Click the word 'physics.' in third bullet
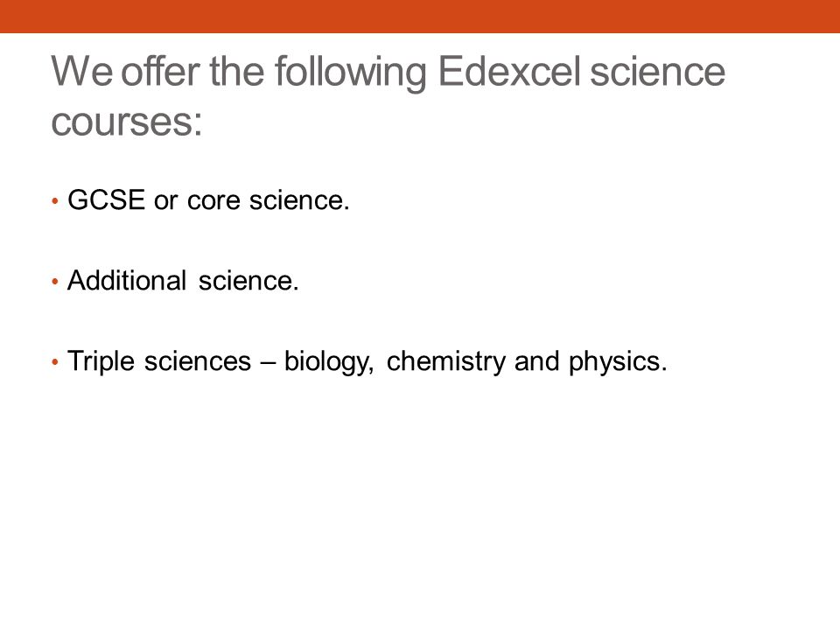The height and width of the screenshot is (630, 840). pyautogui.click(x=618, y=362)
